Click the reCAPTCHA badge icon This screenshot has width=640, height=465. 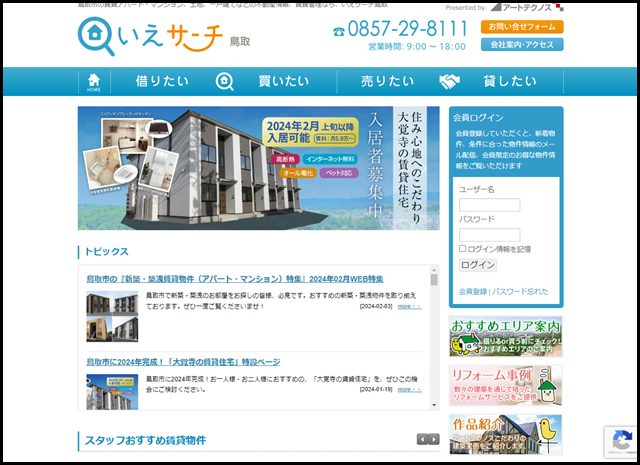pyautogui.click(x=622, y=441)
